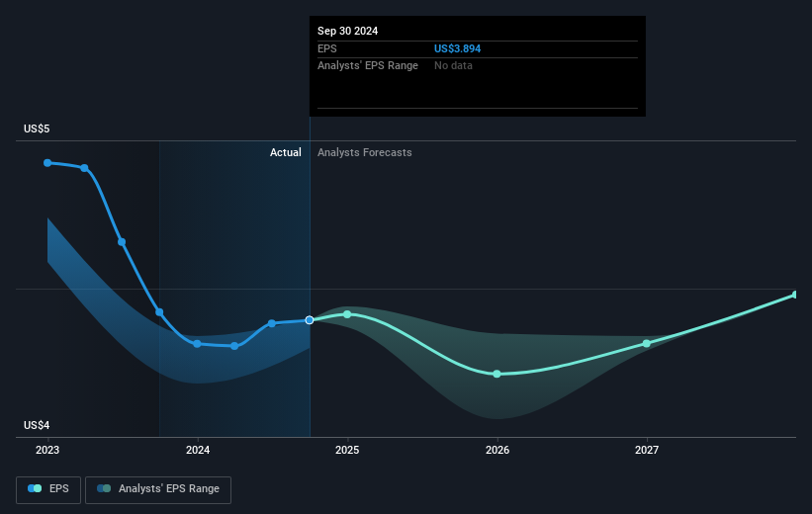Click the EPS data point at 2024
Viewport: 812px width, 514px height.
pos(197,344)
